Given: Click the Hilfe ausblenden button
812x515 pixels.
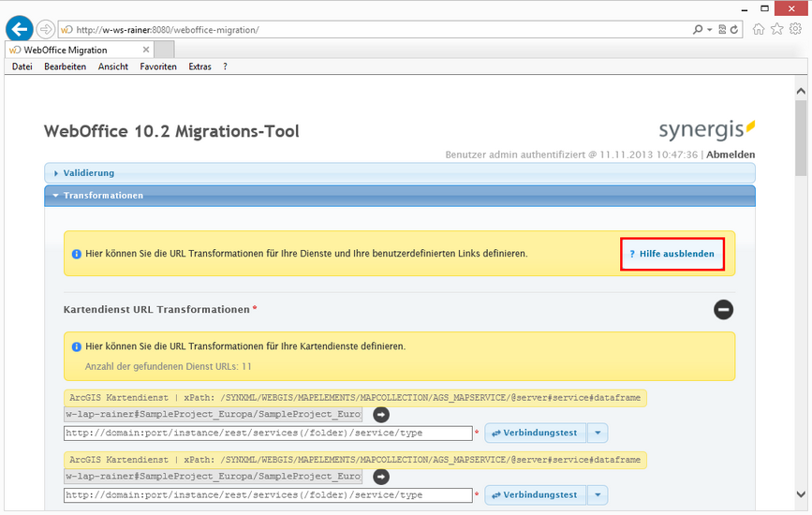Looking at the screenshot, I should pos(672,254).
